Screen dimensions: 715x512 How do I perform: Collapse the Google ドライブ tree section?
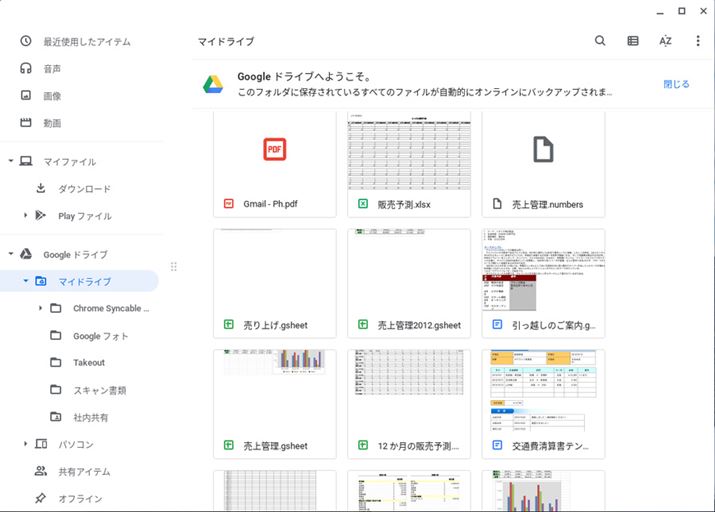point(11,254)
